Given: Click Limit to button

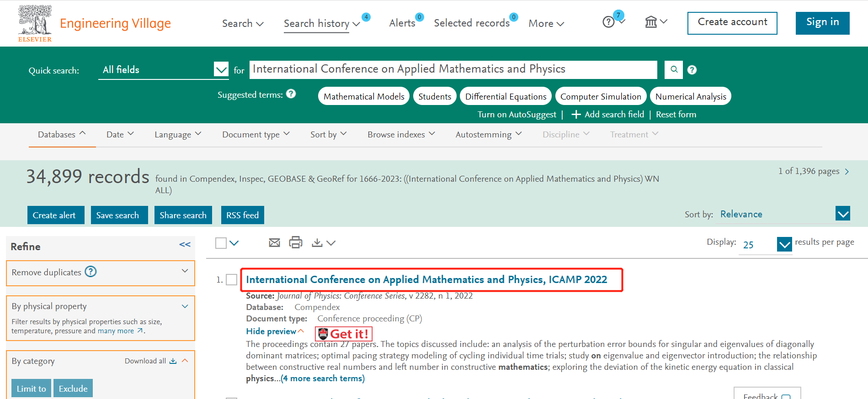Looking at the screenshot, I should click(x=31, y=388).
